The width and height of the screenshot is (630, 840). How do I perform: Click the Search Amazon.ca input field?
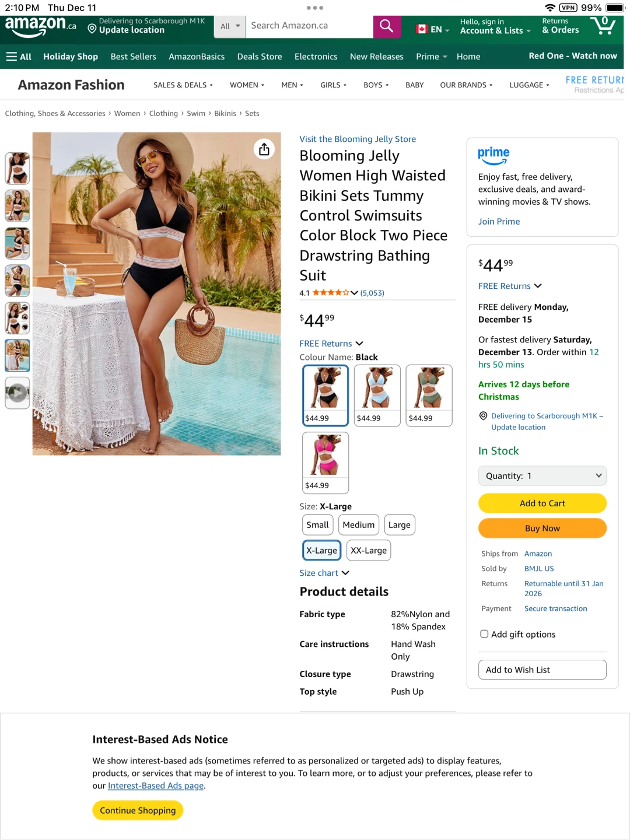[309, 26]
